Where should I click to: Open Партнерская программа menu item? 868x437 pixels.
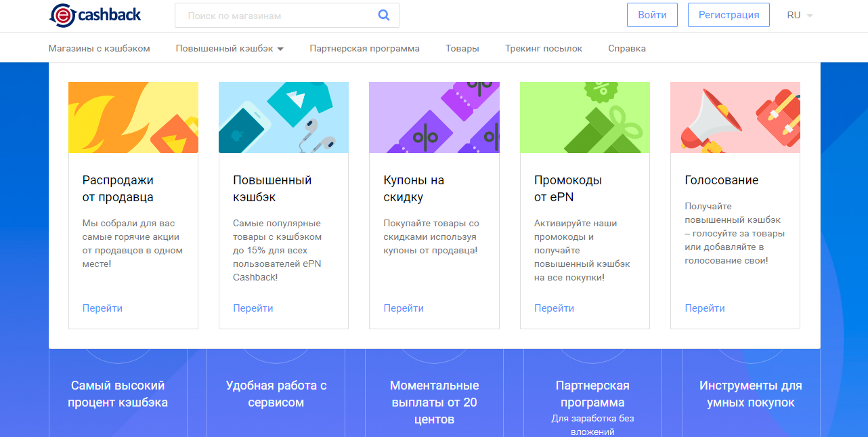click(x=364, y=49)
